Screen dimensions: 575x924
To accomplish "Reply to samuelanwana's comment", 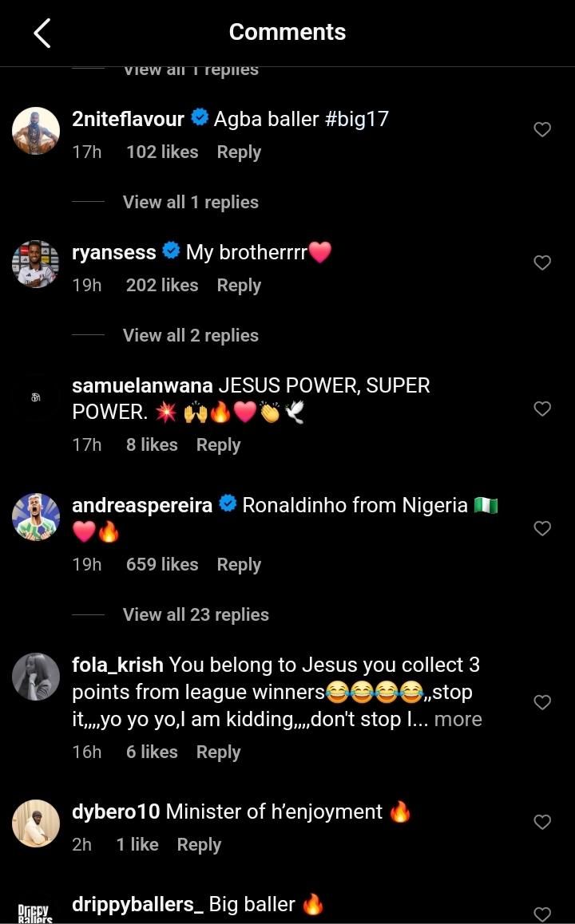I will point(218,444).
